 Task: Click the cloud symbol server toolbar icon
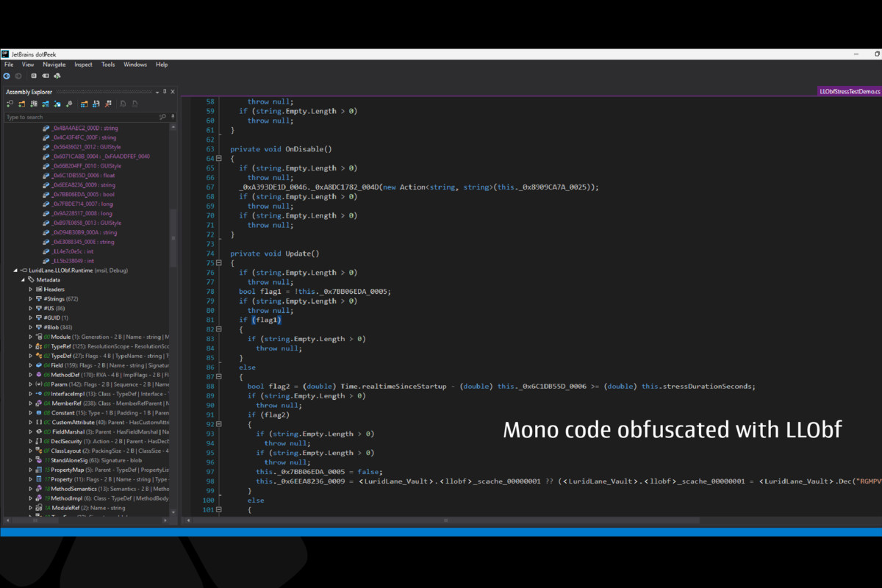[x=57, y=76]
